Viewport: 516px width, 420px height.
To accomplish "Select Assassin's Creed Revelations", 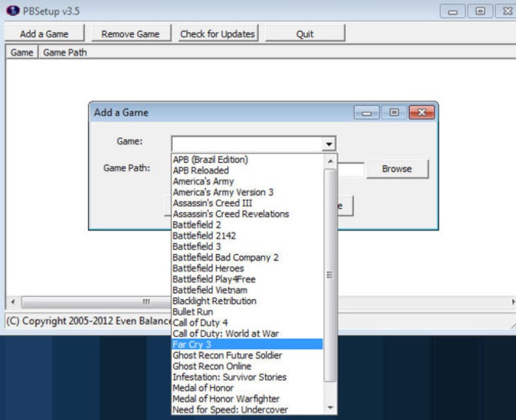I will [x=247, y=214].
